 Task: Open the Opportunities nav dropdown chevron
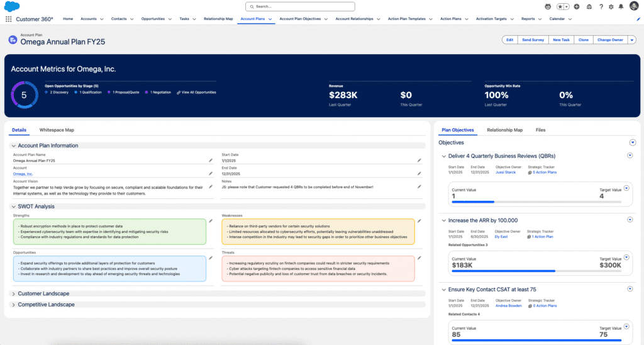tap(170, 19)
